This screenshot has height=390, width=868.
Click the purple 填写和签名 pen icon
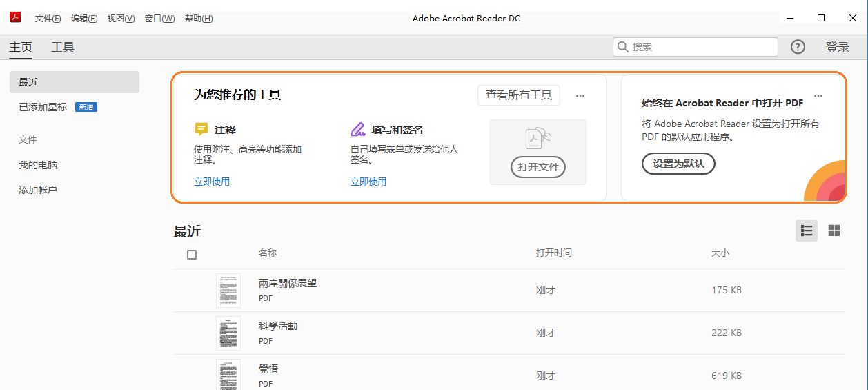click(357, 129)
